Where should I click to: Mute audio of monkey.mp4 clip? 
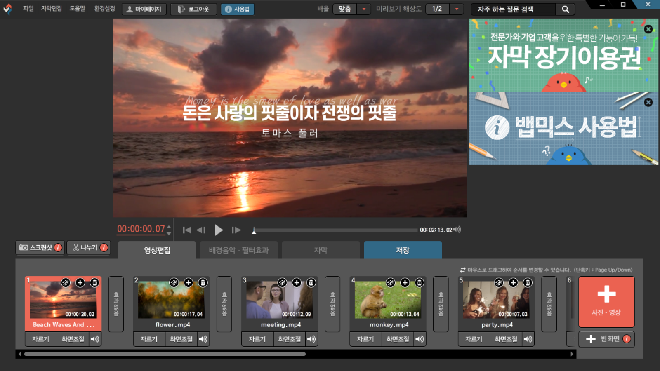click(420, 339)
